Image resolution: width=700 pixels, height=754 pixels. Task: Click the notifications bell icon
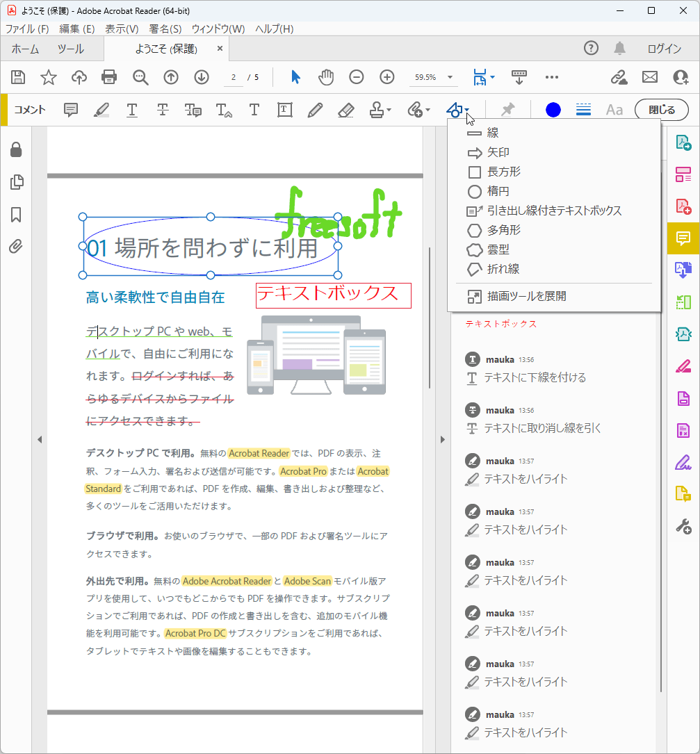[x=619, y=49]
